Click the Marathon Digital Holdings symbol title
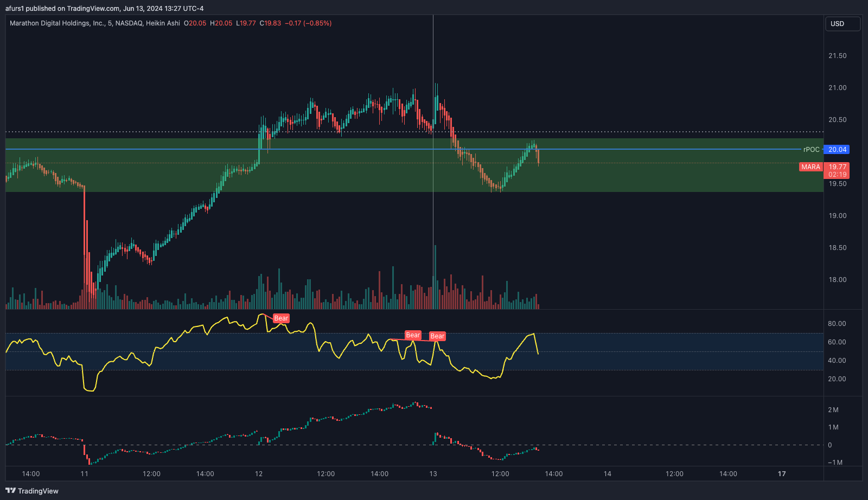Image resolution: width=868 pixels, height=500 pixels. coord(95,23)
